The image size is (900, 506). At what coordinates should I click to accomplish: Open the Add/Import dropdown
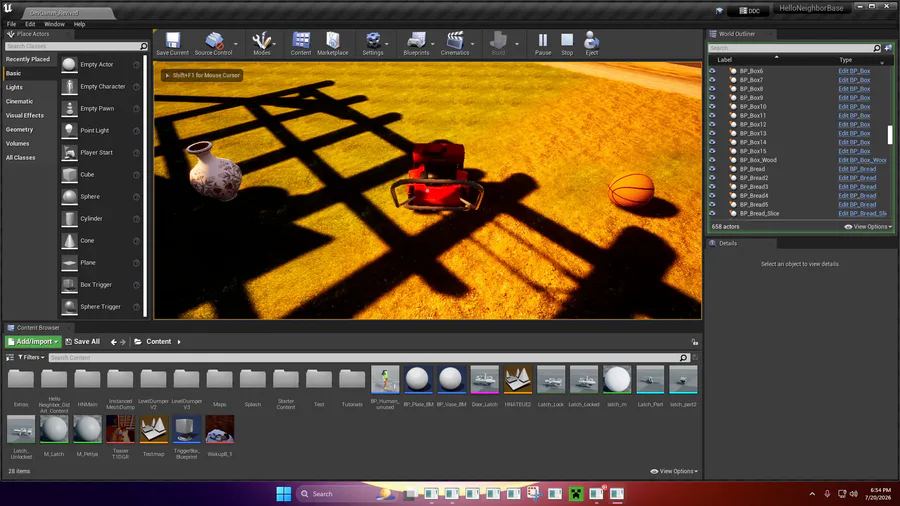tap(33, 341)
